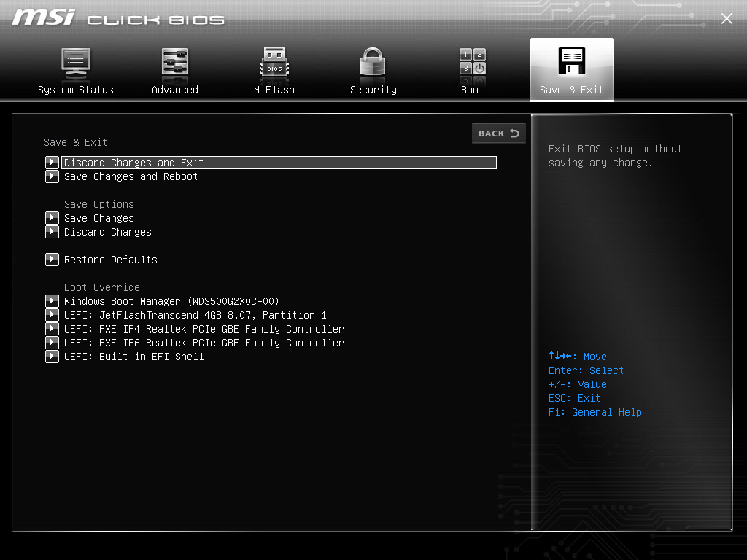The width and height of the screenshot is (747, 560).
Task: Click arrow icon beside Discard Changes and Exit
Action: tap(52, 163)
